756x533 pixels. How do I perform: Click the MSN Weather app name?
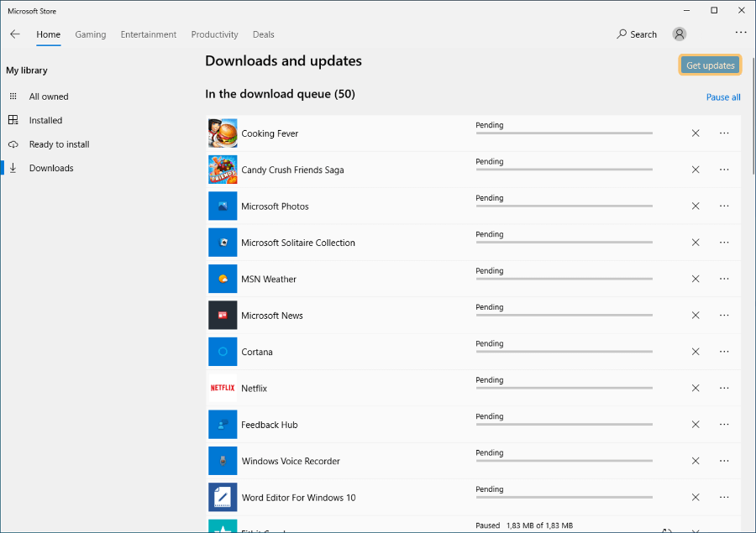point(269,279)
